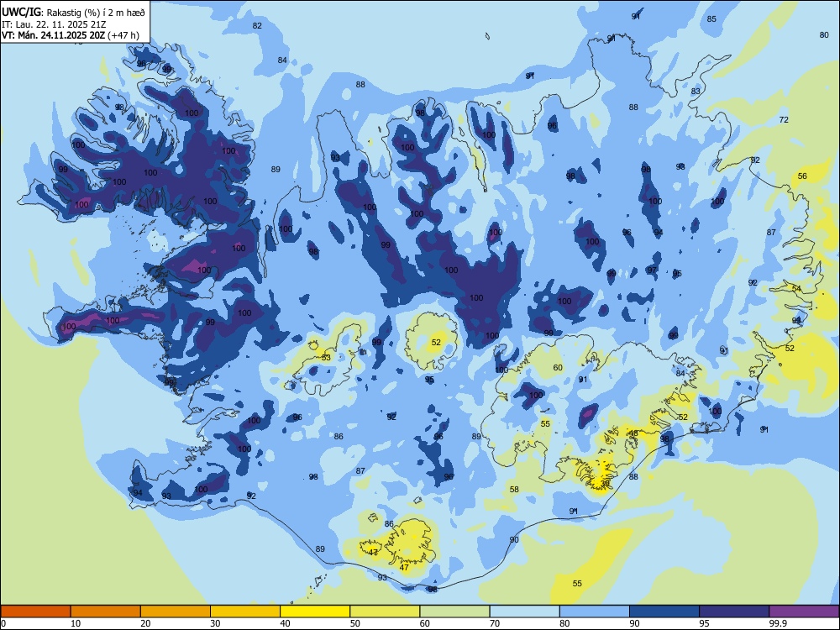Select the purple 99.9+ legend swatch
Viewport: 840px width, 630px height.
point(804,612)
